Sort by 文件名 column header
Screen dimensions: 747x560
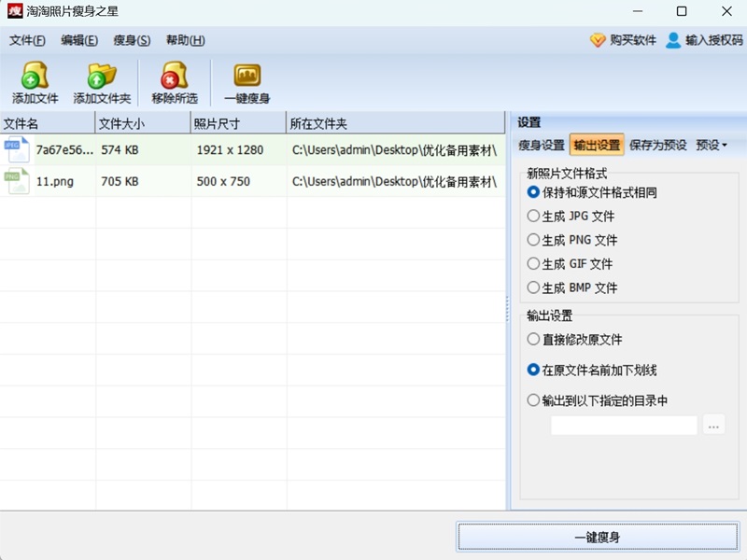point(48,124)
